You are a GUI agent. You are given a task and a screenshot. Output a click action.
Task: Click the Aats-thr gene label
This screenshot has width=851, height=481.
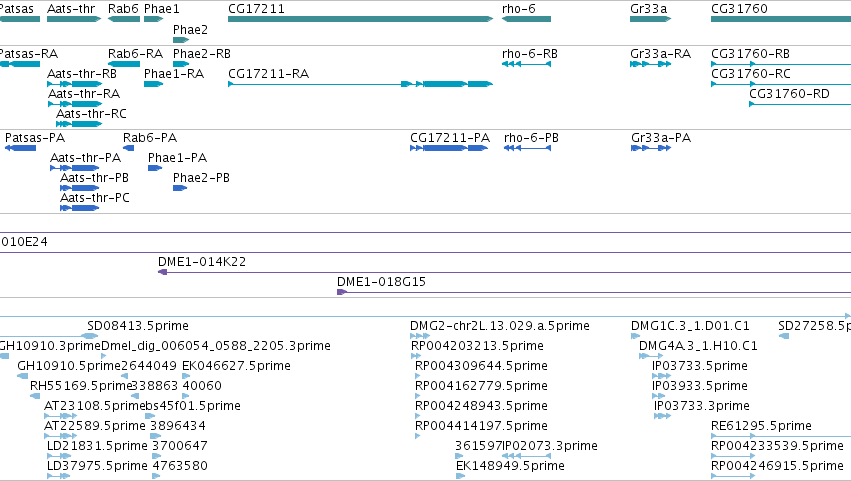pos(71,9)
